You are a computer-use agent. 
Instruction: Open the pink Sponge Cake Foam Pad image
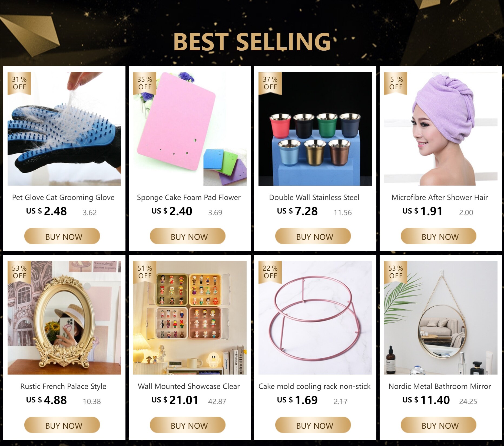(x=190, y=129)
